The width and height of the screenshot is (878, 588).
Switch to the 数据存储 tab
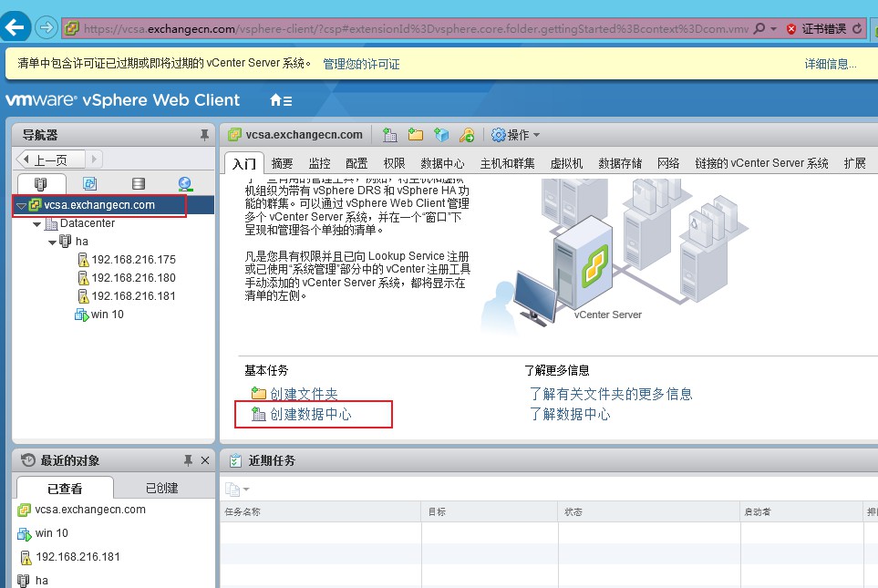tap(620, 163)
